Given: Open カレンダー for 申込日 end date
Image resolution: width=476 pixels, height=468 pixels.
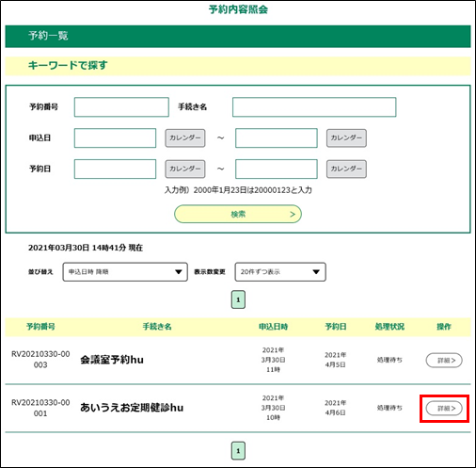Looking at the screenshot, I should [x=346, y=137].
